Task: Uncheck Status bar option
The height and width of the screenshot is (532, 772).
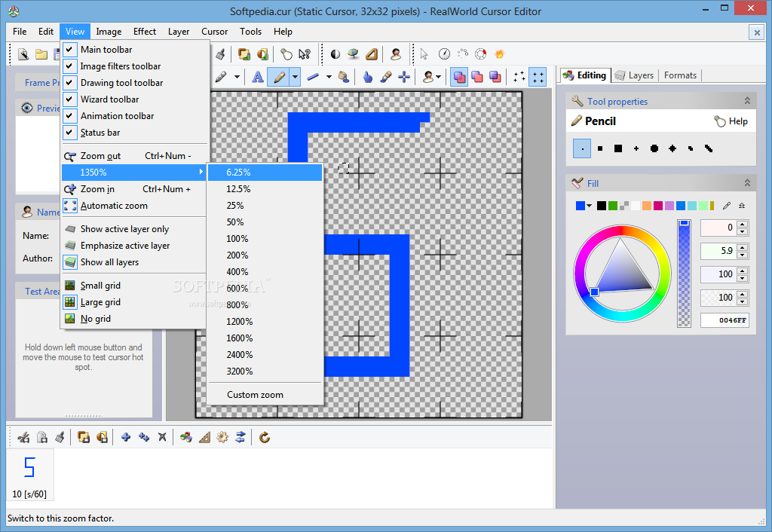Action: tap(134, 133)
